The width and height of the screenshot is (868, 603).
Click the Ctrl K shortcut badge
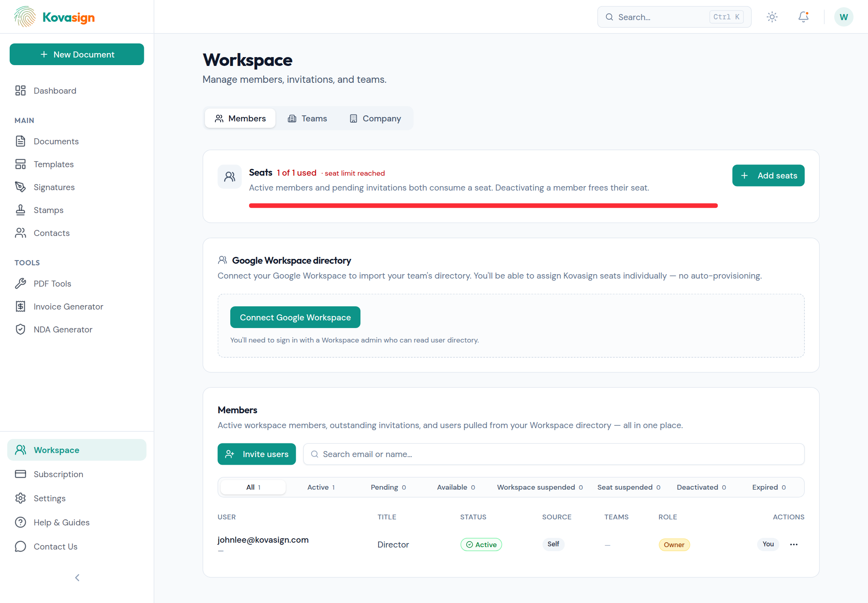click(727, 17)
